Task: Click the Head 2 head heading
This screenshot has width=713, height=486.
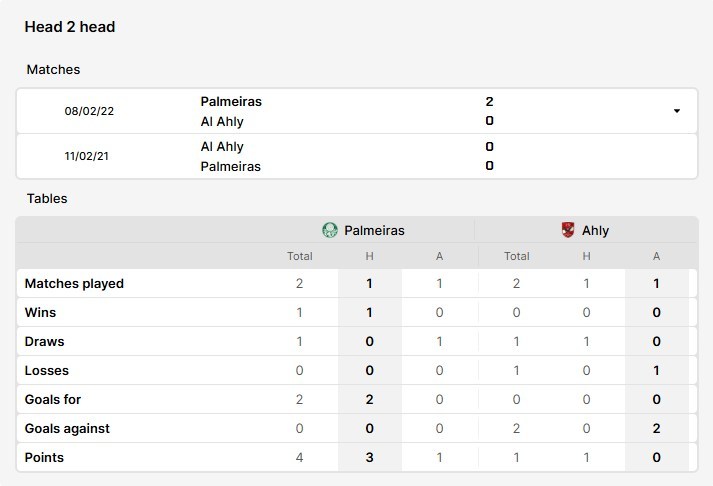Action: coord(70,27)
